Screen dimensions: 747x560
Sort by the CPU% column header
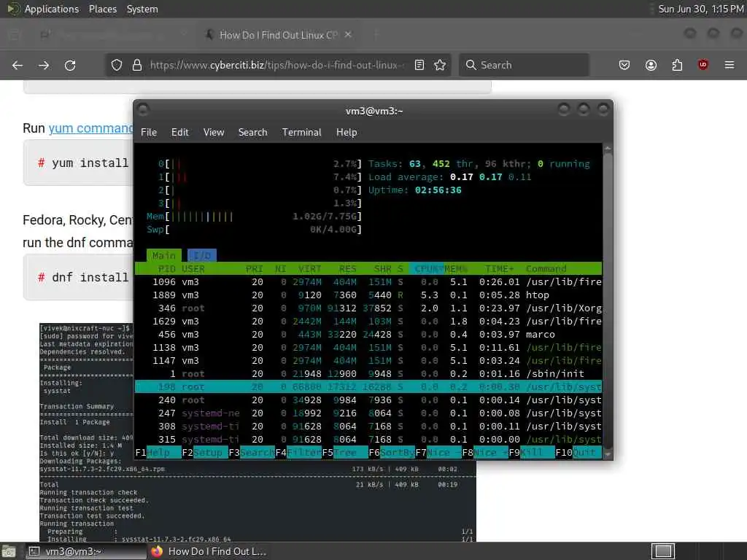[x=426, y=268]
